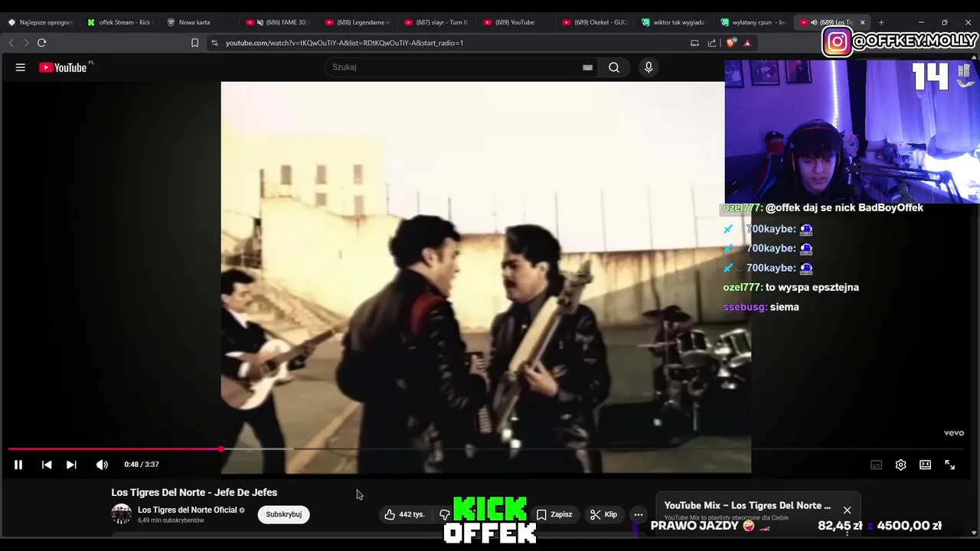Pause the video playback
The width and height of the screenshot is (980, 551).
point(18,465)
